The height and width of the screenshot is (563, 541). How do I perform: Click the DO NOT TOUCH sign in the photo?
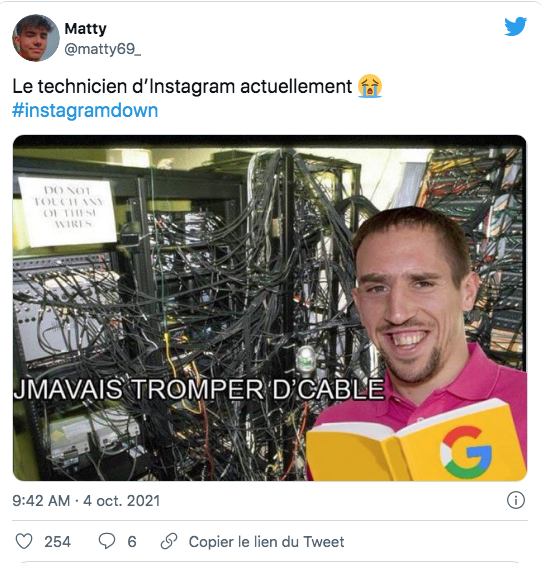68,210
